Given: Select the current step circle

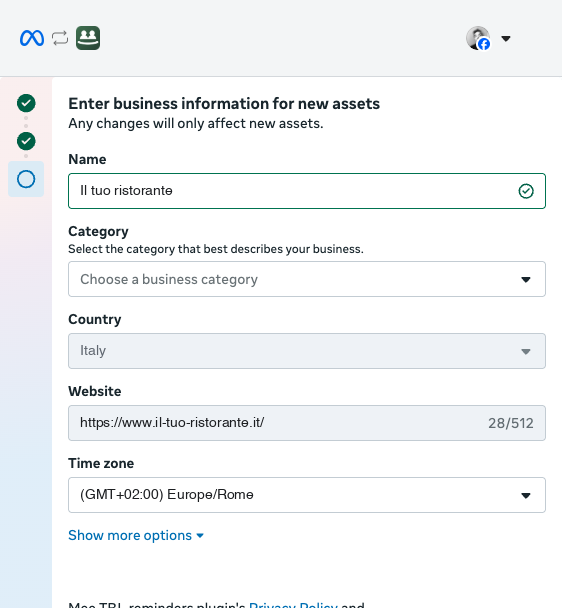Looking at the screenshot, I should click(26, 179).
